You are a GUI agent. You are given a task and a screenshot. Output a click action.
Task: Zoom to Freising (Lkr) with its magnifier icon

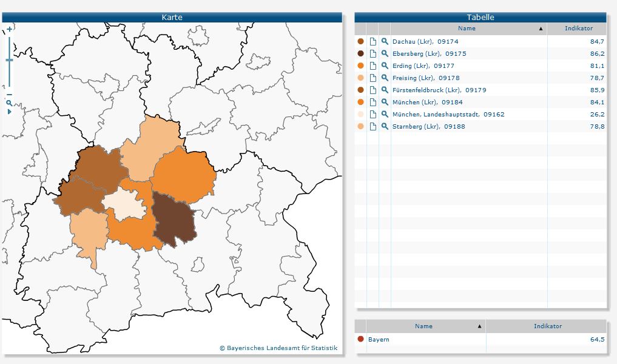point(385,78)
